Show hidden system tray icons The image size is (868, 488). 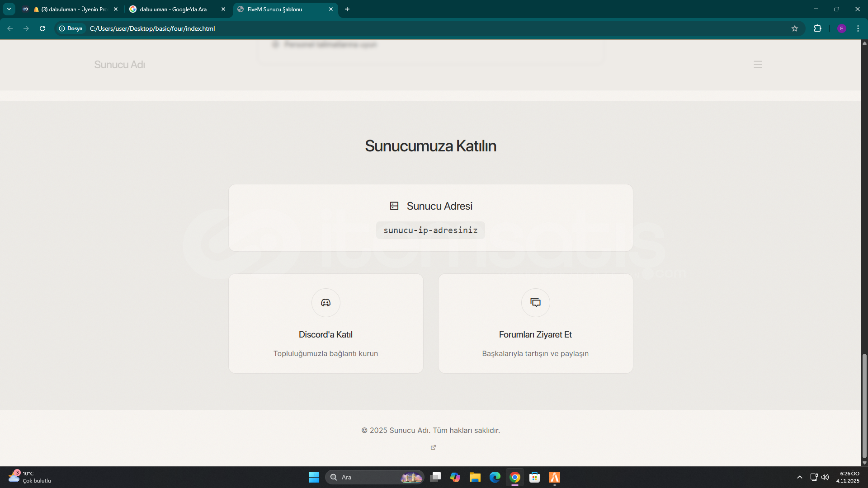799,477
